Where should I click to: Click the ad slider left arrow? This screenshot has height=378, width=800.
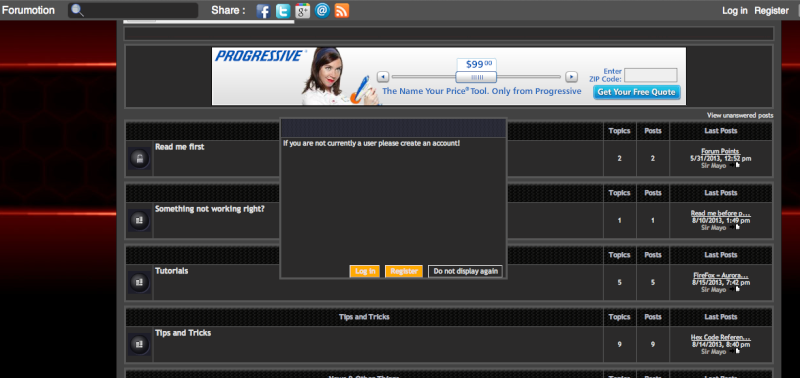(x=383, y=77)
